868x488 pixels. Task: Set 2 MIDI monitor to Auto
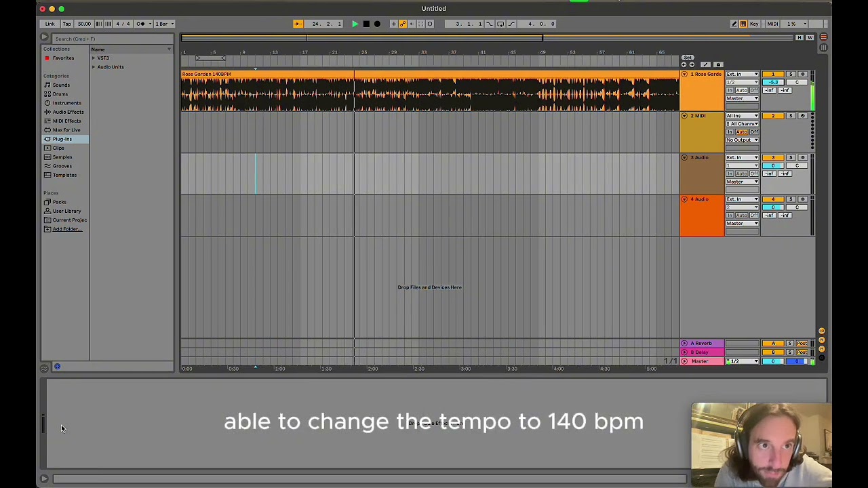point(742,131)
